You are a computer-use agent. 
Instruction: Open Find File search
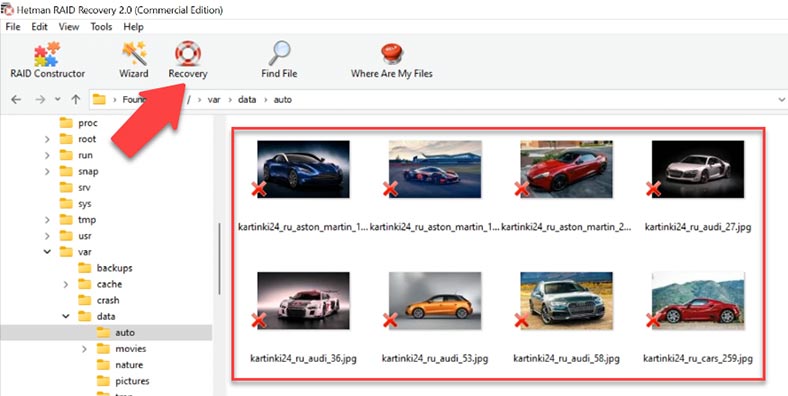279,60
